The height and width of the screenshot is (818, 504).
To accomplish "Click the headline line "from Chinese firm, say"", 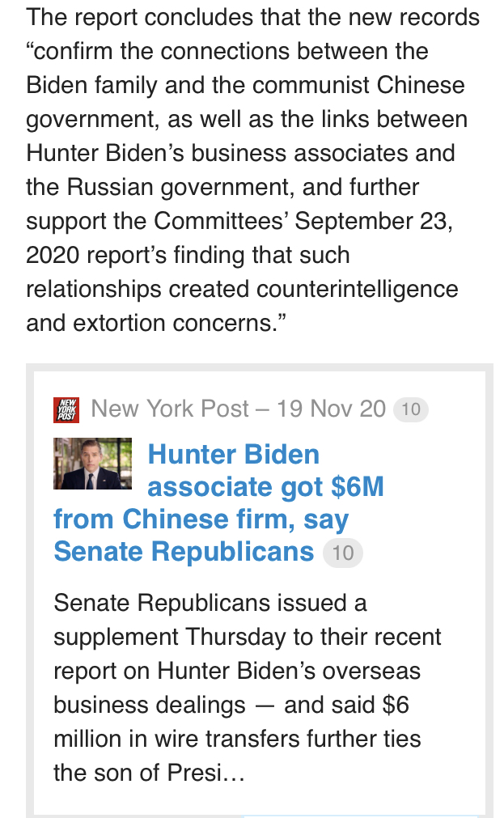I will (x=201, y=519).
